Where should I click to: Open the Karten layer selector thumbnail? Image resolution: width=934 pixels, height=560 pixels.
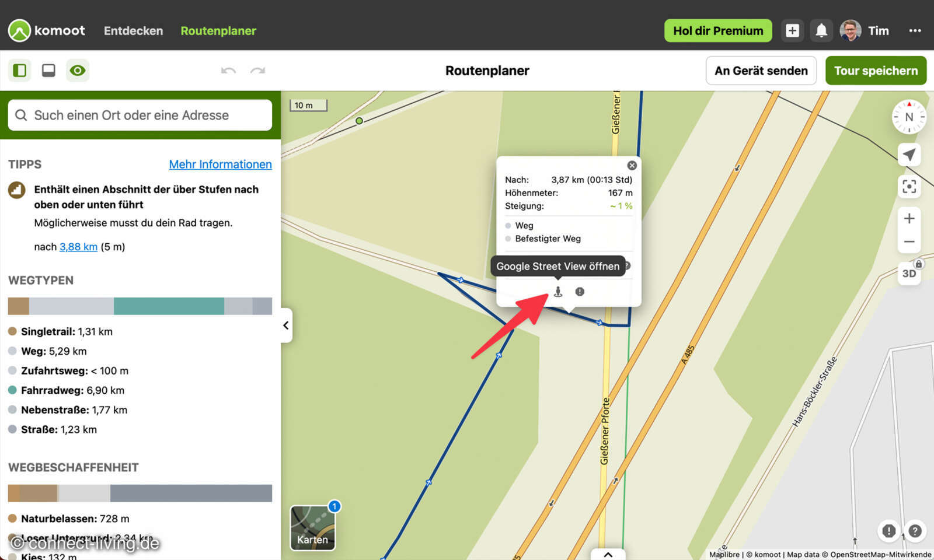coord(313,528)
